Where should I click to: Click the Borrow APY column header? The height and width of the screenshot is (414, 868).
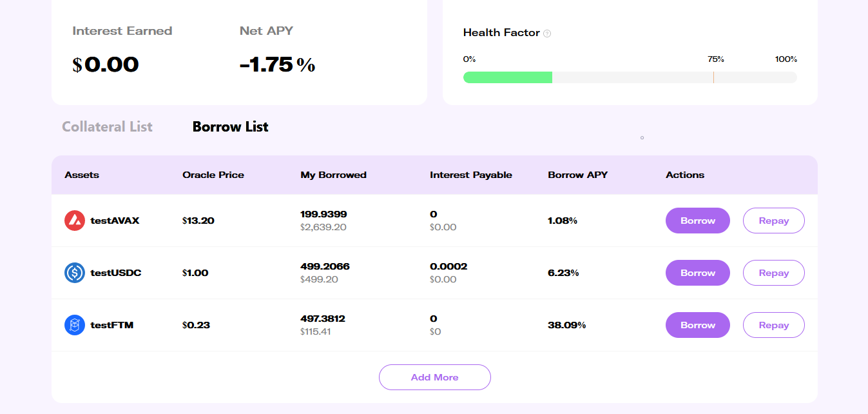point(577,175)
